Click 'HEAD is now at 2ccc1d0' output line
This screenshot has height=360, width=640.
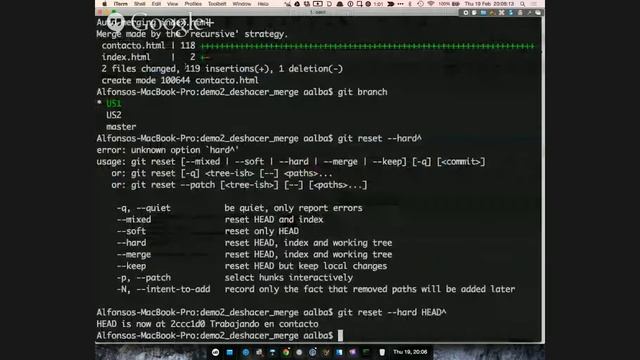207,324
